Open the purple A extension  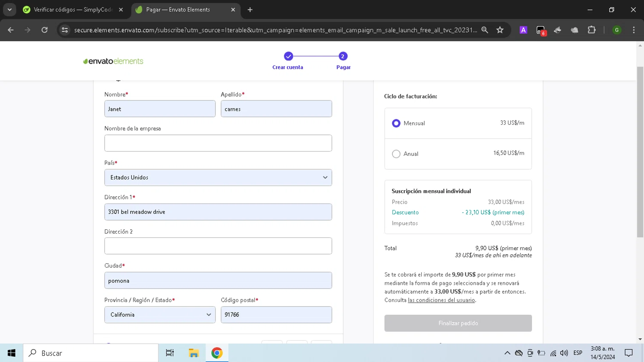pyautogui.click(x=523, y=30)
